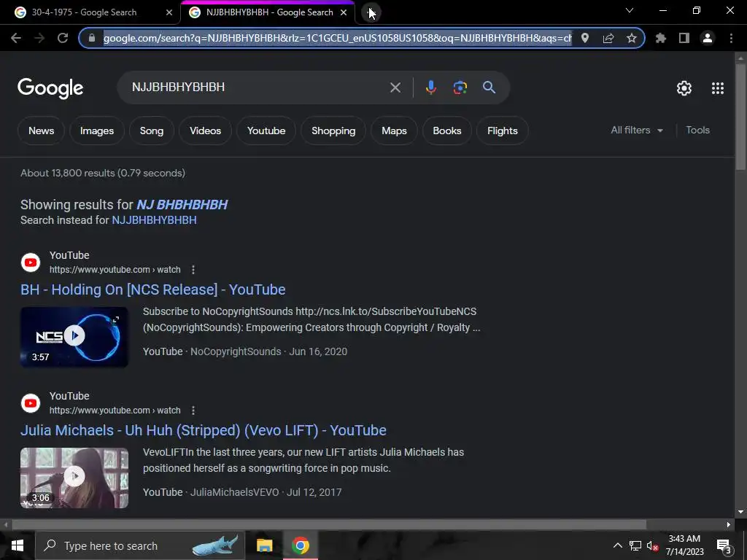Screen dimensions: 747x560
Task: Open the tab search chevron
Action: click(630, 10)
